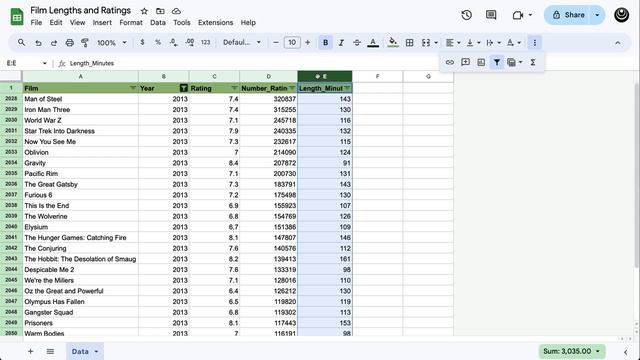The height and width of the screenshot is (360, 640).
Task: Open the Sum 3,035.00 dropdown
Action: 572,351
